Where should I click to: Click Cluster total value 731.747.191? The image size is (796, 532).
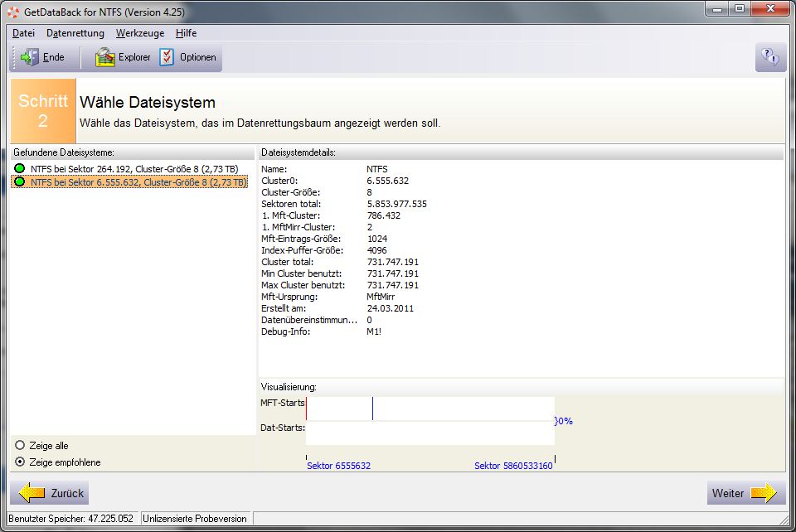(x=393, y=262)
